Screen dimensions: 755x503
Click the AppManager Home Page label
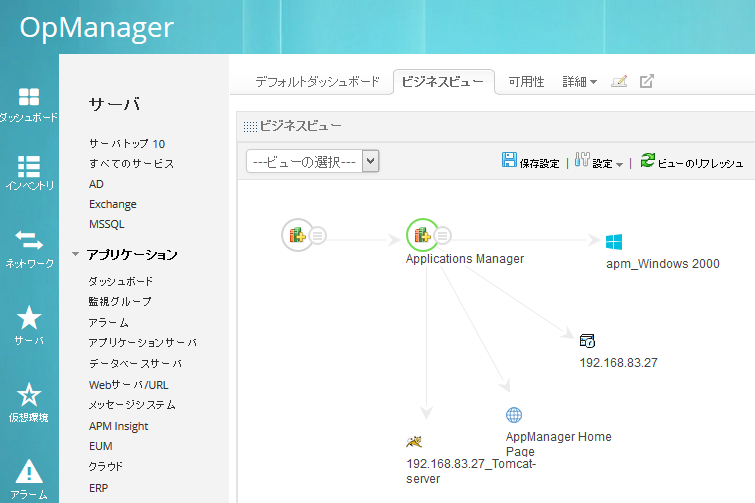click(559, 444)
